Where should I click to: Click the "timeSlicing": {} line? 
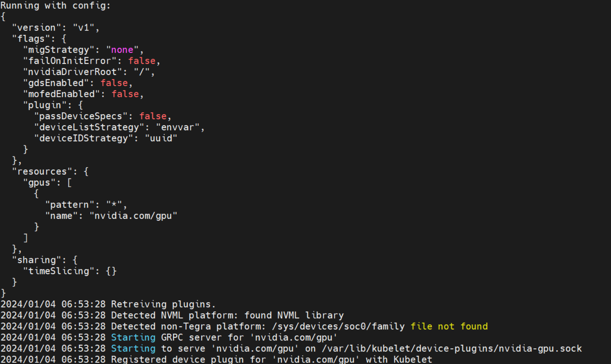(70, 271)
